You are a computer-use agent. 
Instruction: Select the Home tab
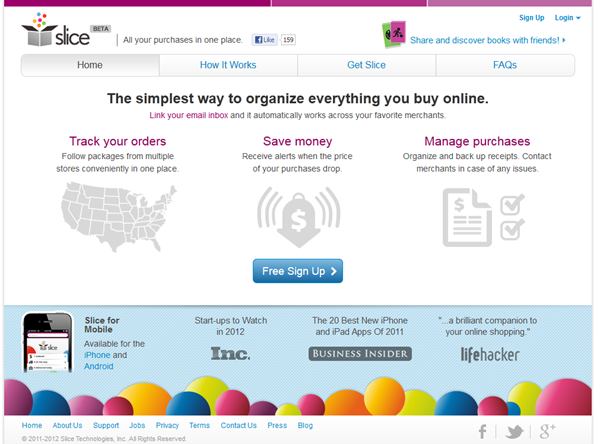pyautogui.click(x=90, y=65)
